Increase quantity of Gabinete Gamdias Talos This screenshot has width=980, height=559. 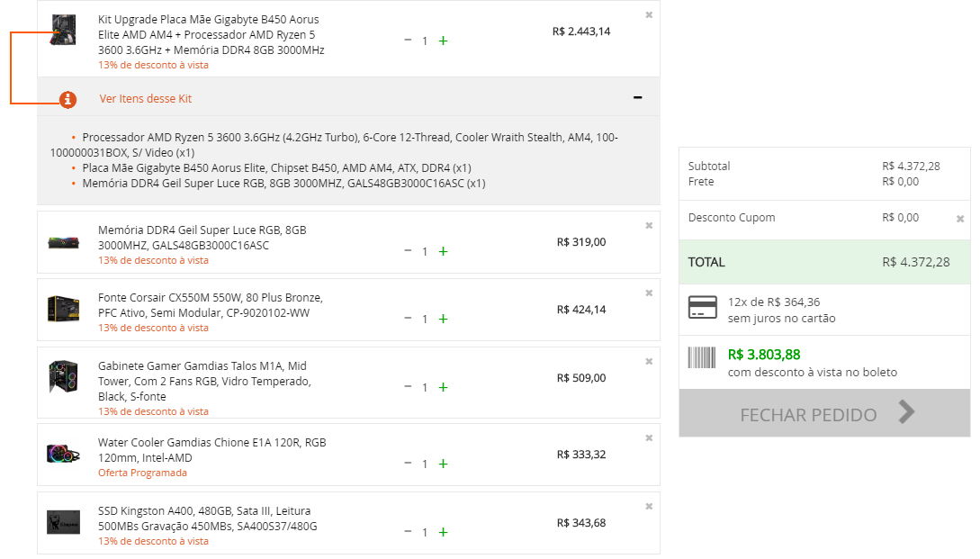(x=443, y=388)
